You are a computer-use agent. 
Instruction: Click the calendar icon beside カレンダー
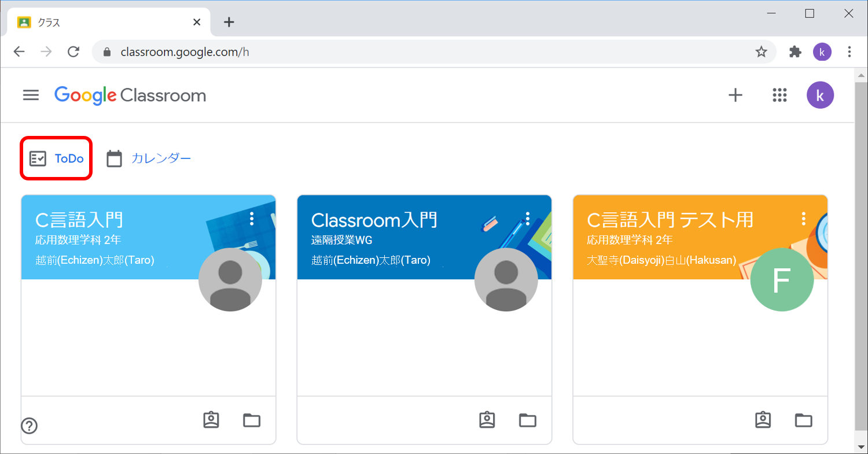(x=114, y=158)
